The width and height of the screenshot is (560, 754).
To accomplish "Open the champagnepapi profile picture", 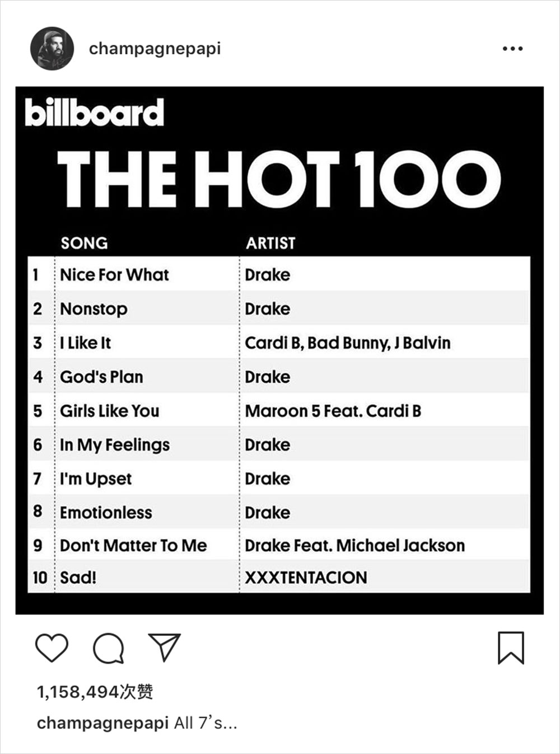I will coord(52,49).
